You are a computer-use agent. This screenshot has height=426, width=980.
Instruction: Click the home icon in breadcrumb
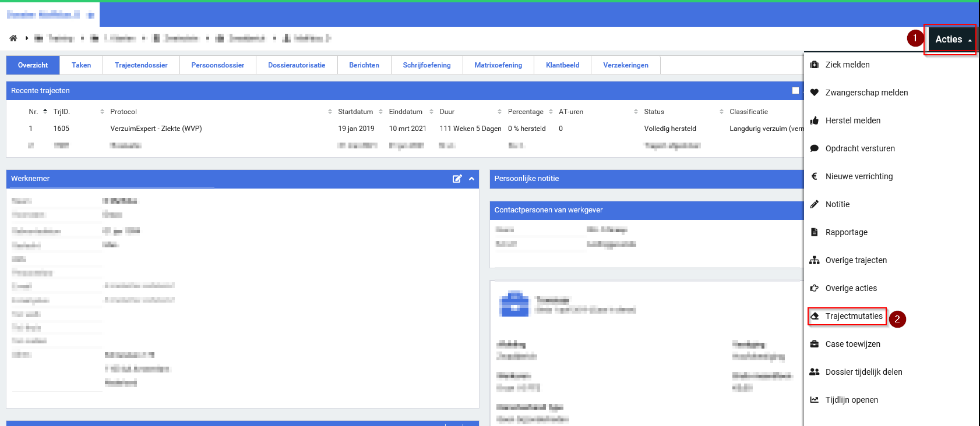[x=13, y=38]
